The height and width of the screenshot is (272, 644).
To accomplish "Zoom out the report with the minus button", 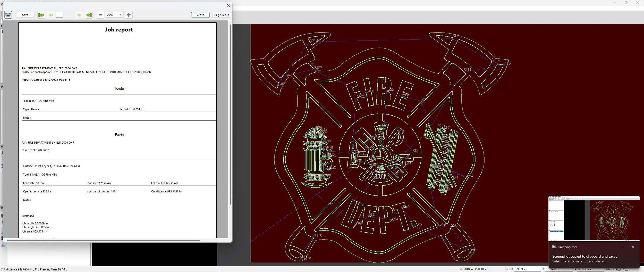I will (101, 15).
